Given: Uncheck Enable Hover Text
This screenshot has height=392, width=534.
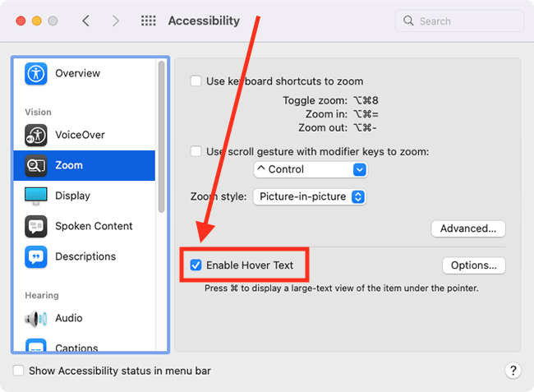Looking at the screenshot, I should tap(196, 265).
